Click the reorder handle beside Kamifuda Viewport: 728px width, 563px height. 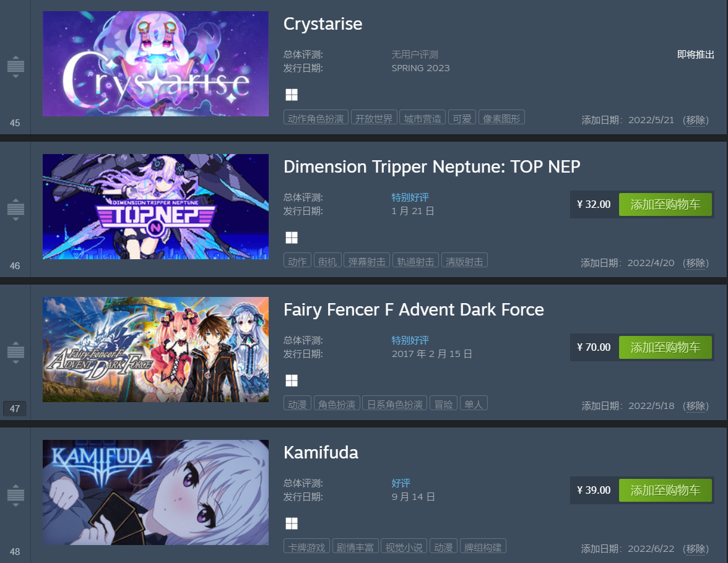(15, 495)
